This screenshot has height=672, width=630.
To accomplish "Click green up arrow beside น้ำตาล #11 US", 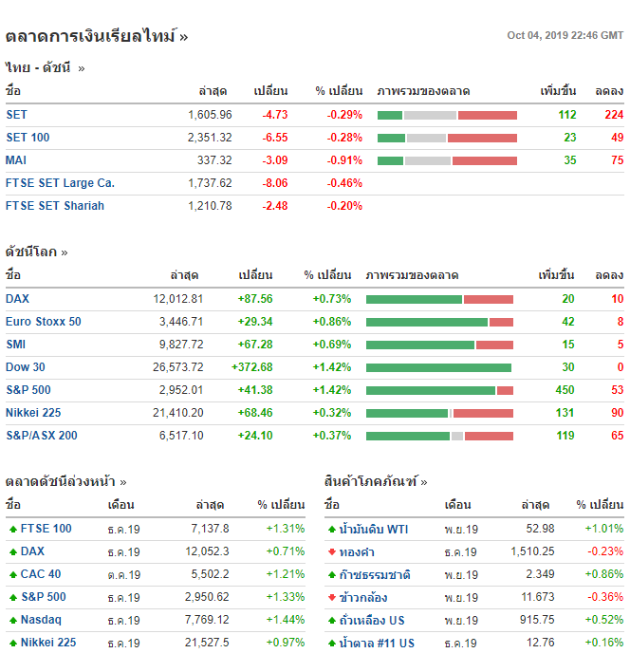I will coord(332,643).
